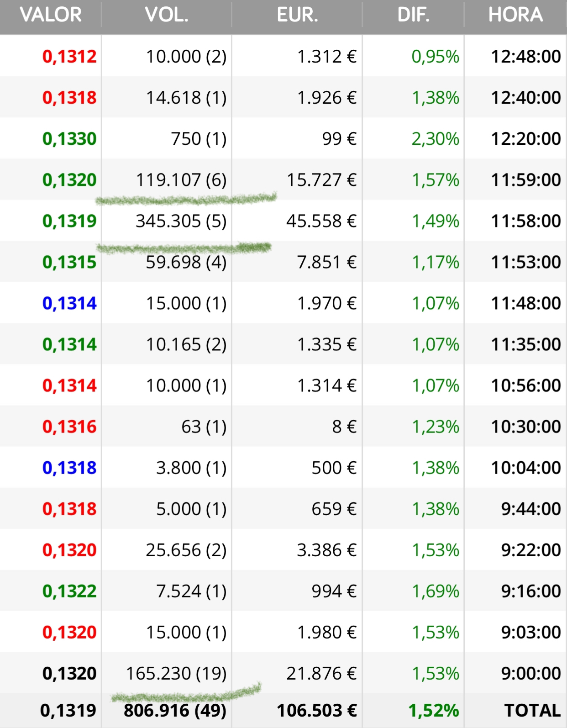
Task: Click the time 11:53:00
Action: tap(526, 262)
